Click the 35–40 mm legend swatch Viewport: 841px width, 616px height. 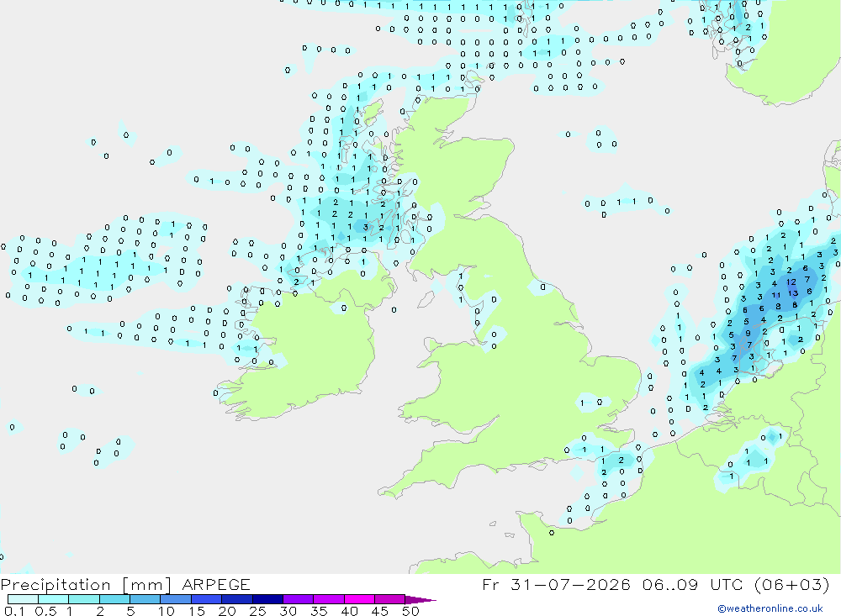329,599
